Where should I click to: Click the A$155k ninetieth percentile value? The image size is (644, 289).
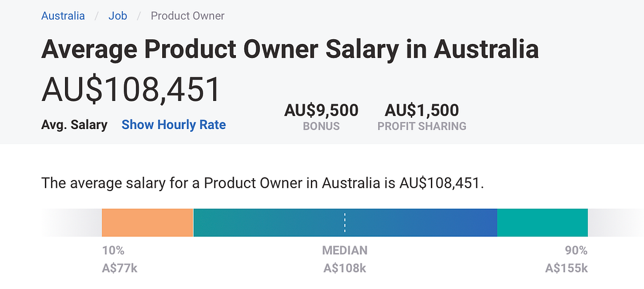tap(566, 268)
